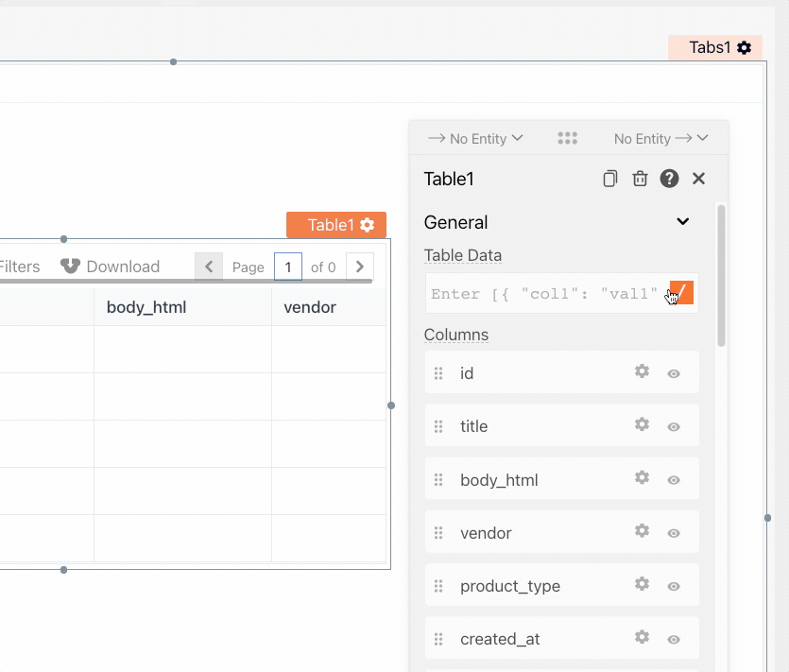The height and width of the screenshot is (672, 789).
Task: Go to next table page arrow
Action: [x=359, y=267]
